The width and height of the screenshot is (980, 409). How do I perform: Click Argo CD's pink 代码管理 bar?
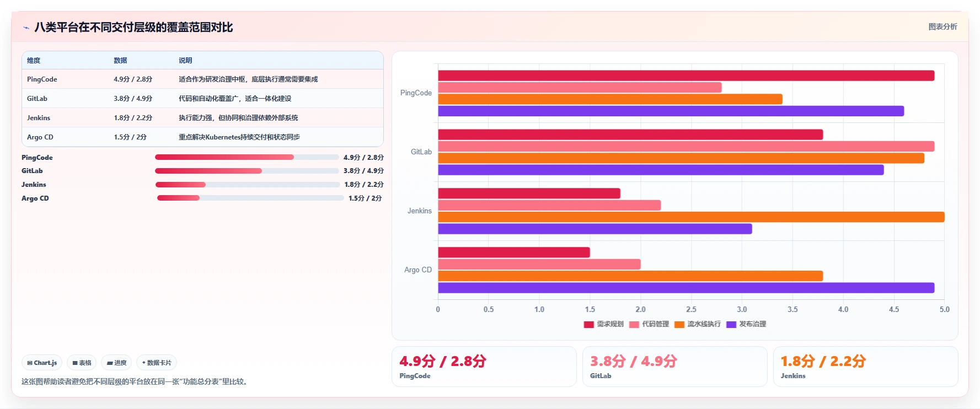(539, 264)
